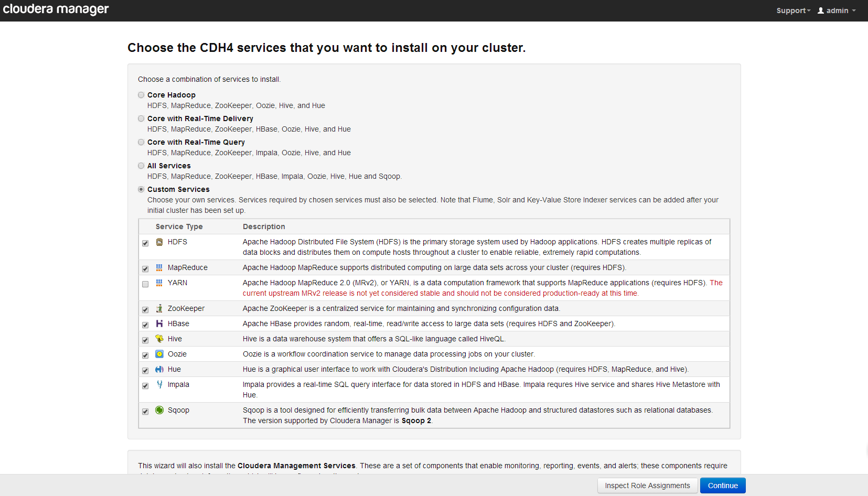Click the 'Custom Services' label text
The height and width of the screenshot is (496, 868).
pos(178,189)
